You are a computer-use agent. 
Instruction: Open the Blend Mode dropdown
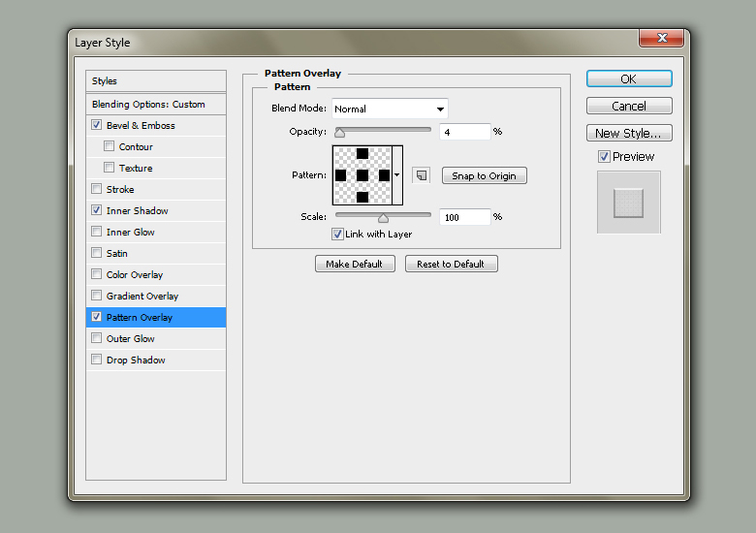tap(391, 109)
